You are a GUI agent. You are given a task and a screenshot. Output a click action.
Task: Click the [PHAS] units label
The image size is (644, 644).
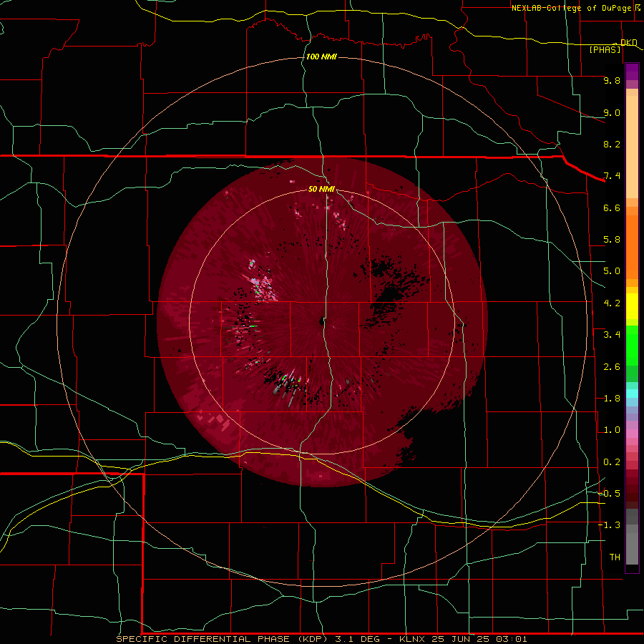605,49
